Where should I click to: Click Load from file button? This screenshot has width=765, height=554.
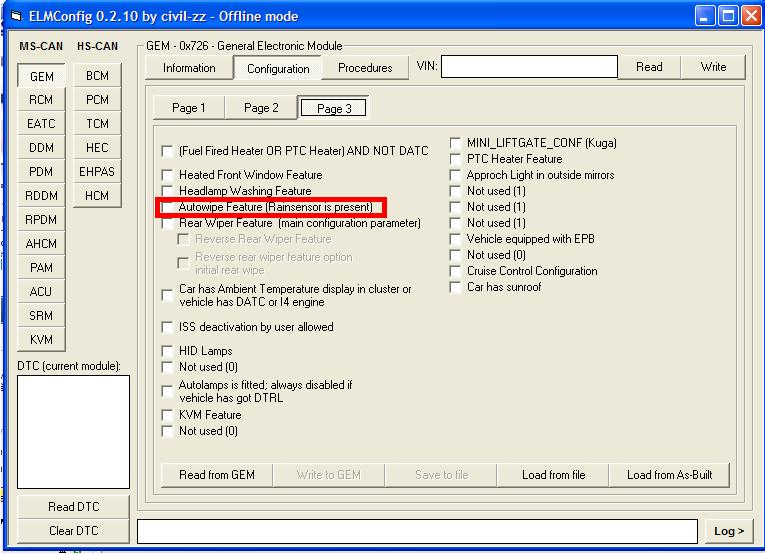[553, 475]
